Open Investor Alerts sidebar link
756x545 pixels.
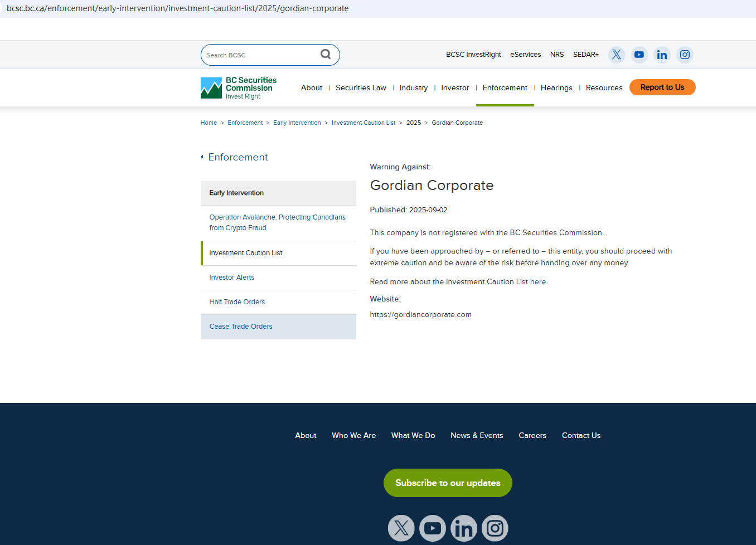tap(232, 278)
